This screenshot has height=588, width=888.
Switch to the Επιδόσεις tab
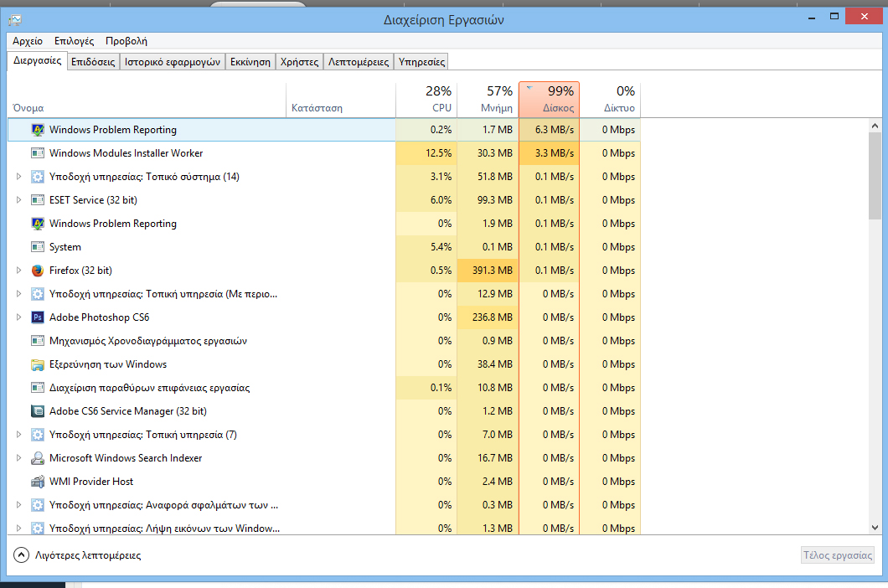click(93, 62)
